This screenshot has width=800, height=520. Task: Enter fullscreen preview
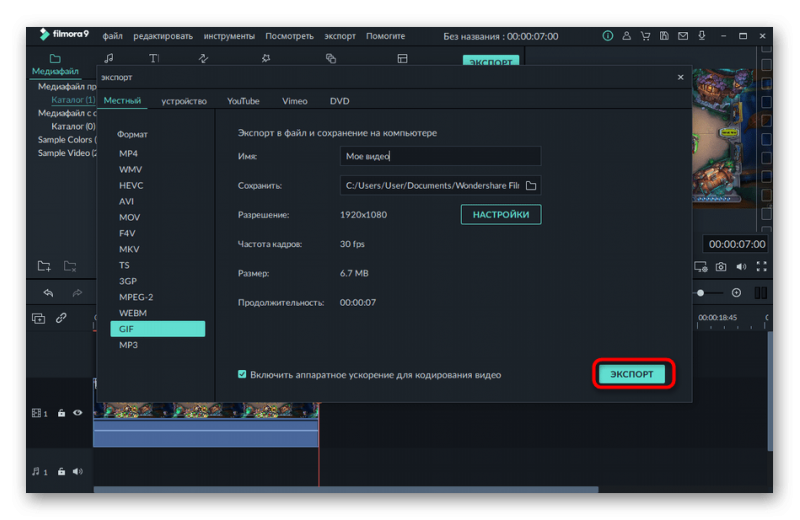pyautogui.click(x=761, y=266)
